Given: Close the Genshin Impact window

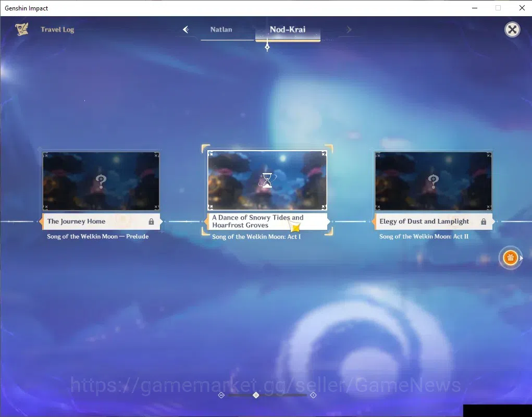Looking at the screenshot, I should [522, 8].
